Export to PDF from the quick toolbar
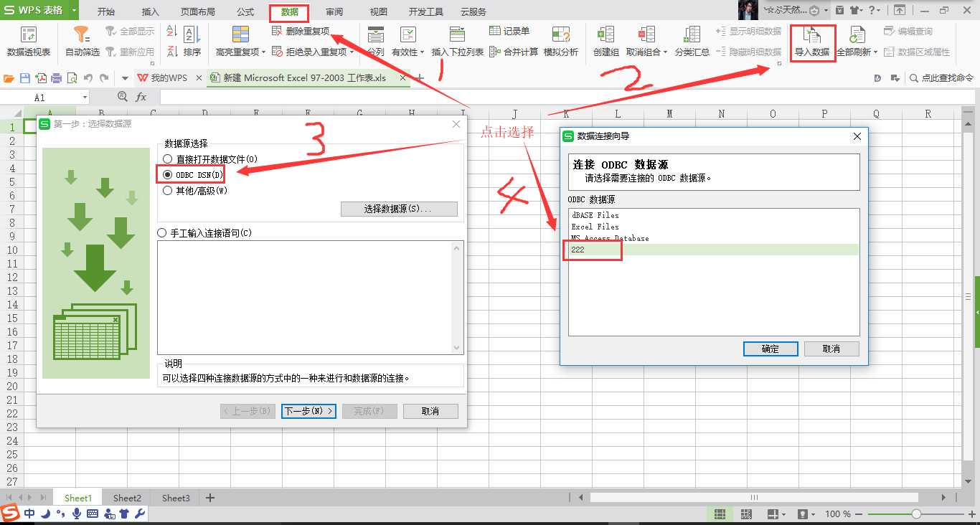 (x=41, y=77)
